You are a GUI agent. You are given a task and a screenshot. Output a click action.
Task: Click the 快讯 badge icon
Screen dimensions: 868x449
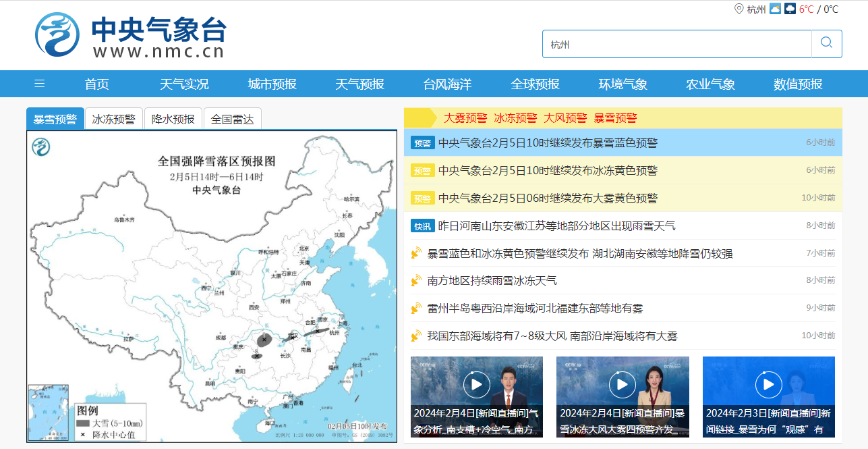[422, 226]
